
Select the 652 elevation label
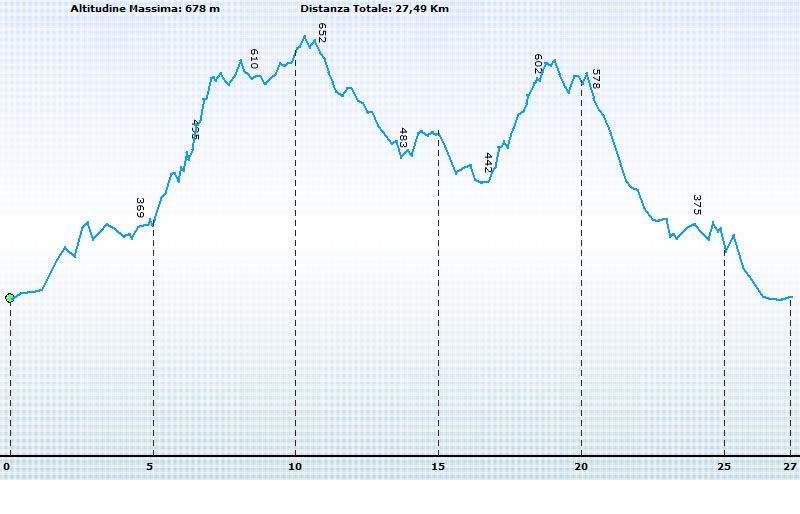pyautogui.click(x=321, y=33)
